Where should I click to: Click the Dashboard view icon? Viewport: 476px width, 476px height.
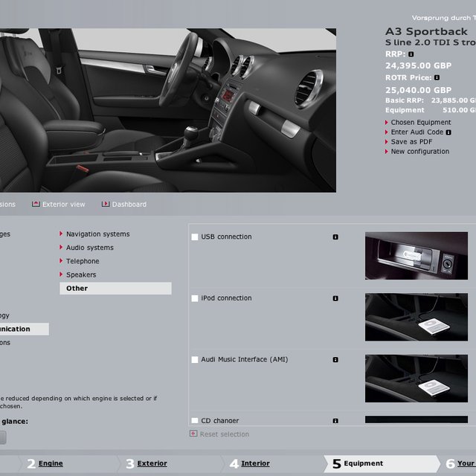coord(106,204)
